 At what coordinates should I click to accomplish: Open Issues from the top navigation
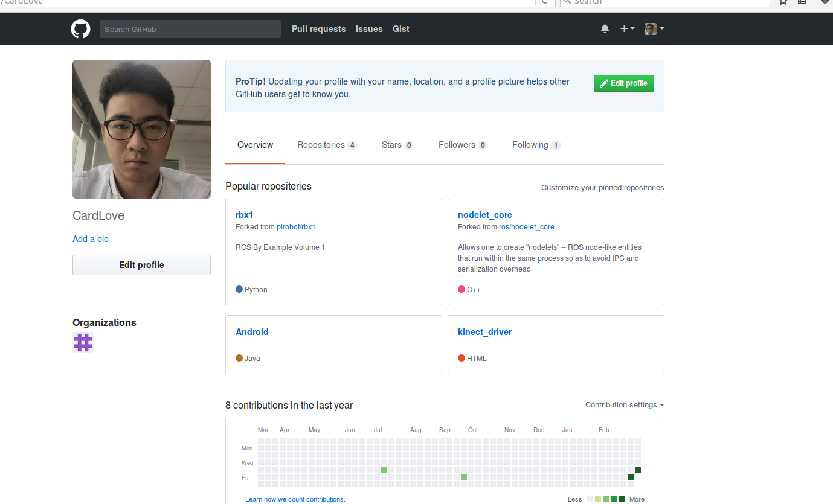[x=369, y=29]
